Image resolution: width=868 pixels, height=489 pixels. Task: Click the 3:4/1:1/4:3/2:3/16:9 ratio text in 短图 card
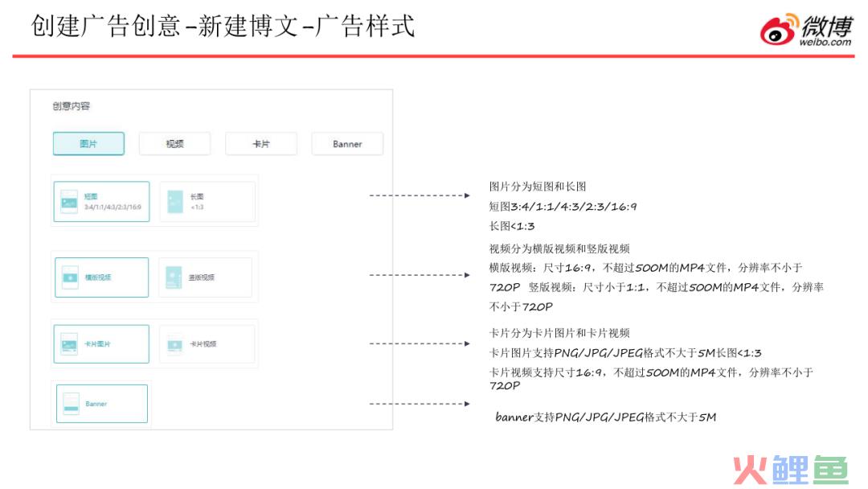click(x=113, y=208)
